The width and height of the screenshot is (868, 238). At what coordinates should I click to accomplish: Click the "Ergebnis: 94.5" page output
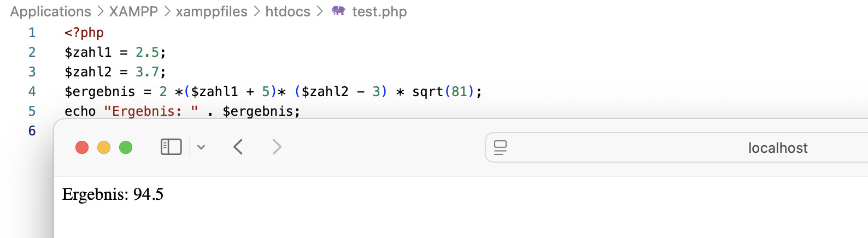tap(113, 194)
